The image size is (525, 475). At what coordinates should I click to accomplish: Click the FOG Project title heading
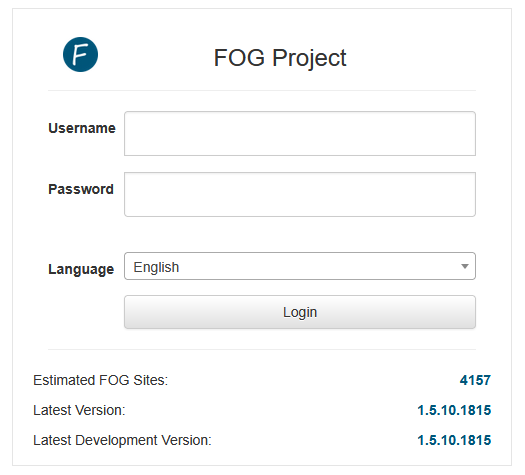coord(280,58)
